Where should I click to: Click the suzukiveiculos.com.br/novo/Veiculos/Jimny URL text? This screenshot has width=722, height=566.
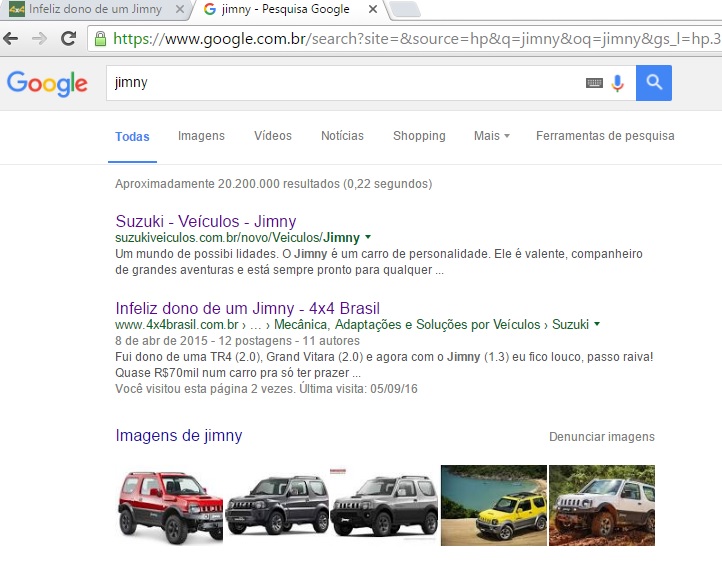[x=238, y=238]
